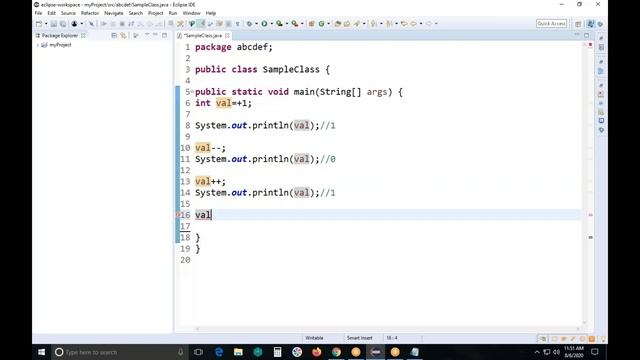Screen dimensions: 640x360
Task: Open File Explorer from the taskbar
Action: tap(238, 352)
